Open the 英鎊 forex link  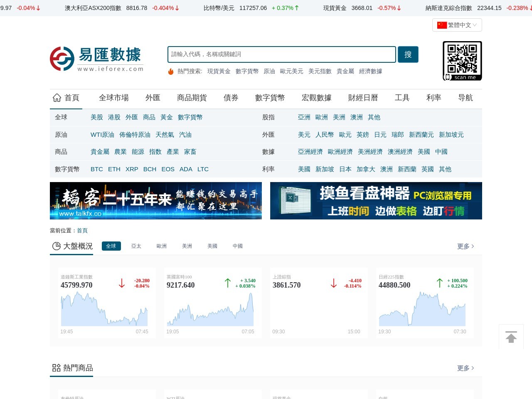point(363,135)
